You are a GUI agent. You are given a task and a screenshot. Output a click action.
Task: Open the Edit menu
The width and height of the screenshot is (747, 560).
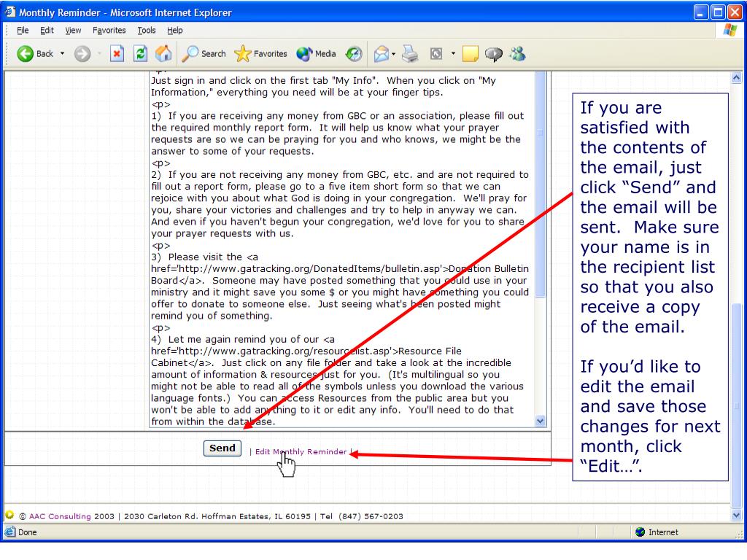tap(47, 30)
